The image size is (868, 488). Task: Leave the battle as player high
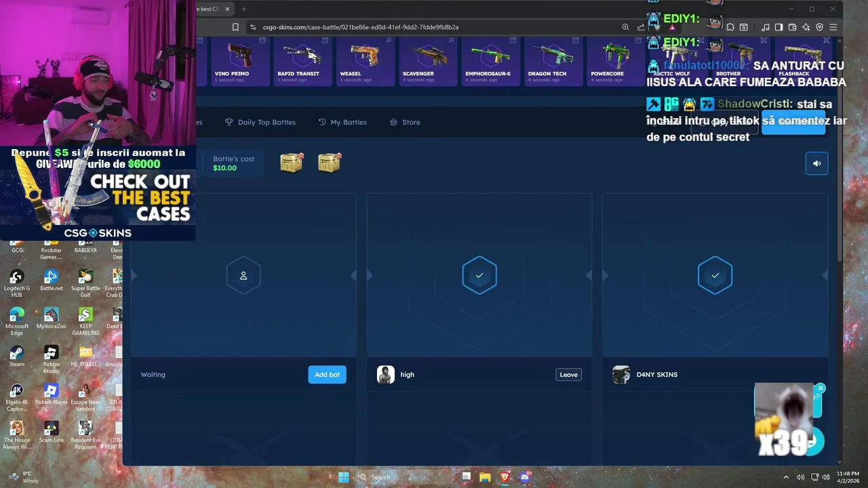(x=568, y=375)
